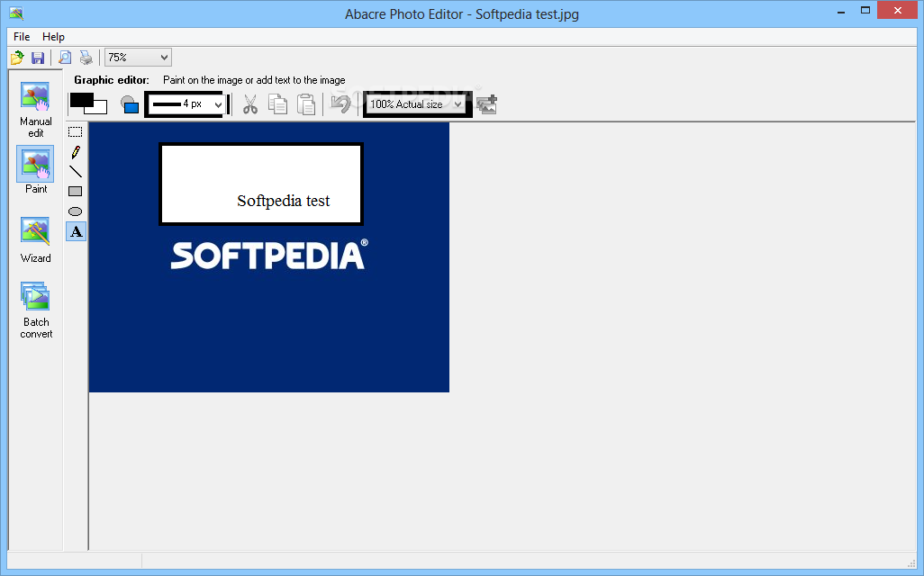Click the SOFTPEDIA logo on the canvas
The image size is (924, 576).
(x=269, y=255)
